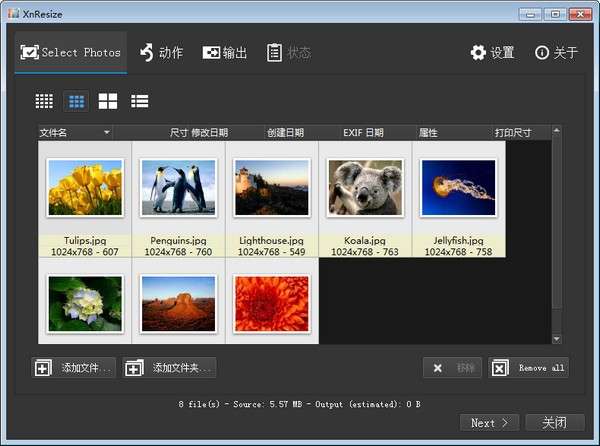
Task: Open the 关于 (About) info
Action: 556,53
